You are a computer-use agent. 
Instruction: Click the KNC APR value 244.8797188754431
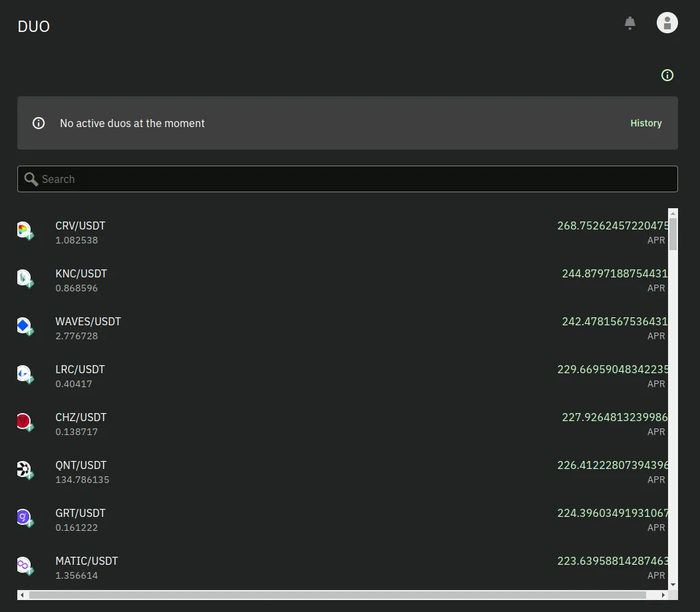615,273
